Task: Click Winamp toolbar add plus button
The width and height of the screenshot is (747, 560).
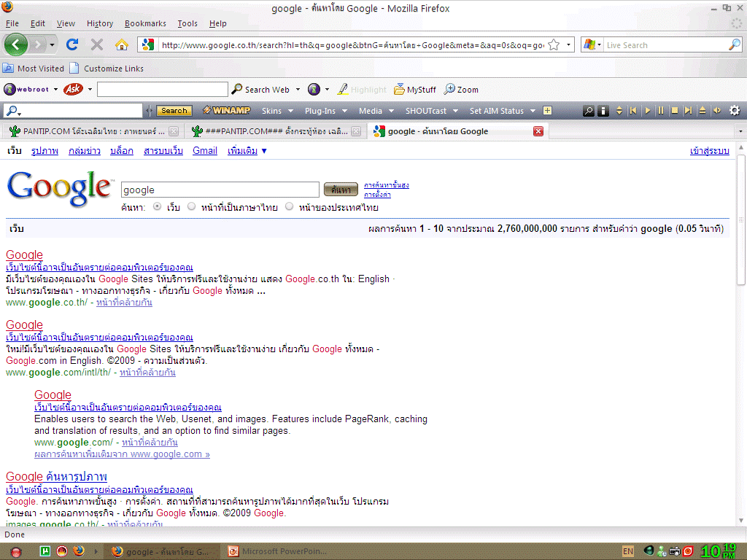Action: point(547,111)
